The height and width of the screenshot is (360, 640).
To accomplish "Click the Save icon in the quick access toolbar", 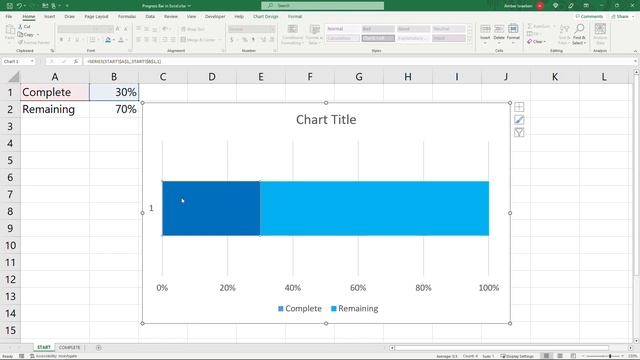I will tap(9, 6).
